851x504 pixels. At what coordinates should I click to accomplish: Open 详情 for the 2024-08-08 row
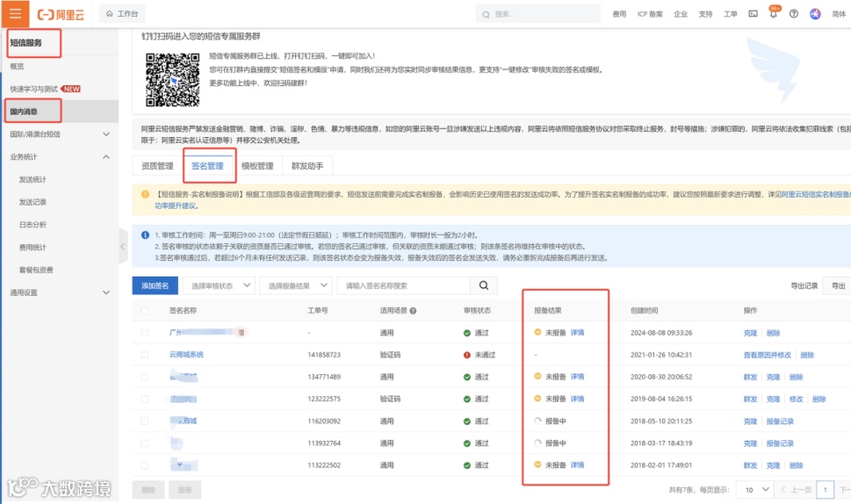coord(577,333)
